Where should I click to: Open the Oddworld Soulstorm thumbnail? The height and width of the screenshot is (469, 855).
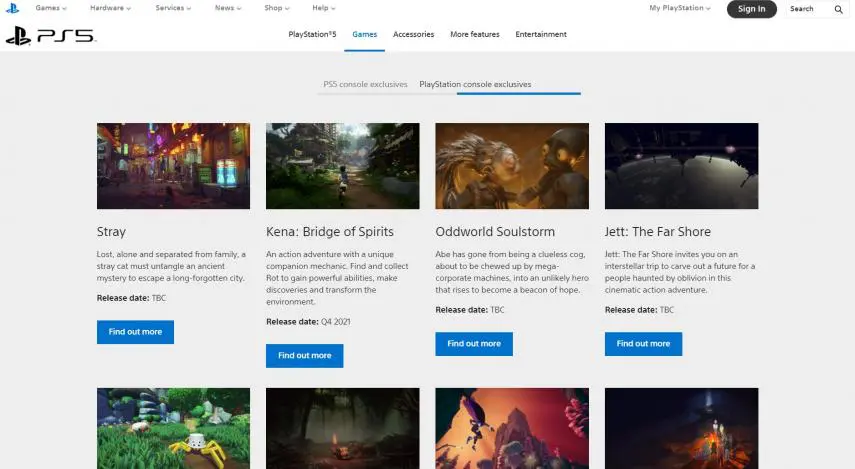512,166
